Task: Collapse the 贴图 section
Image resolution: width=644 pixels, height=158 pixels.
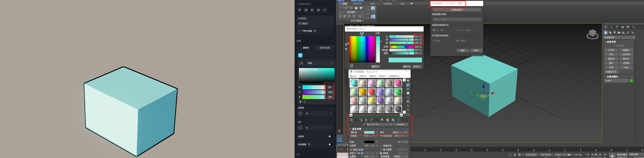Action: point(332,41)
